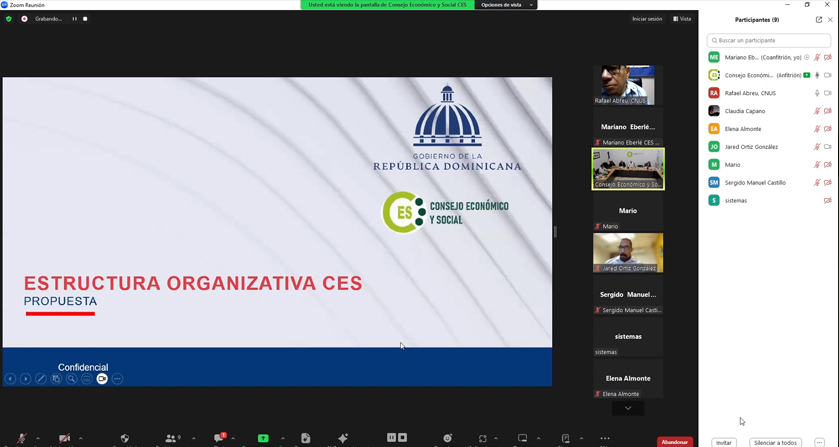Open Participants icon in bottom toolbar
Image resolution: width=839 pixels, height=447 pixels.
click(171, 438)
